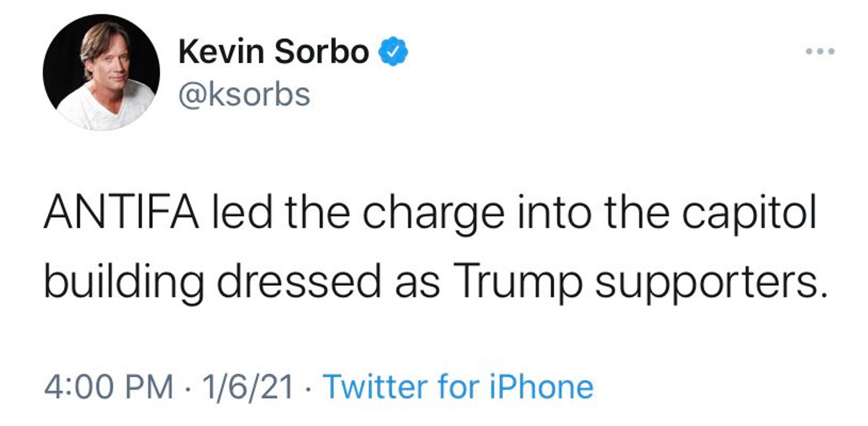Click the word capitol in tweet
Viewport: 868px width, 426px height.
(749, 213)
